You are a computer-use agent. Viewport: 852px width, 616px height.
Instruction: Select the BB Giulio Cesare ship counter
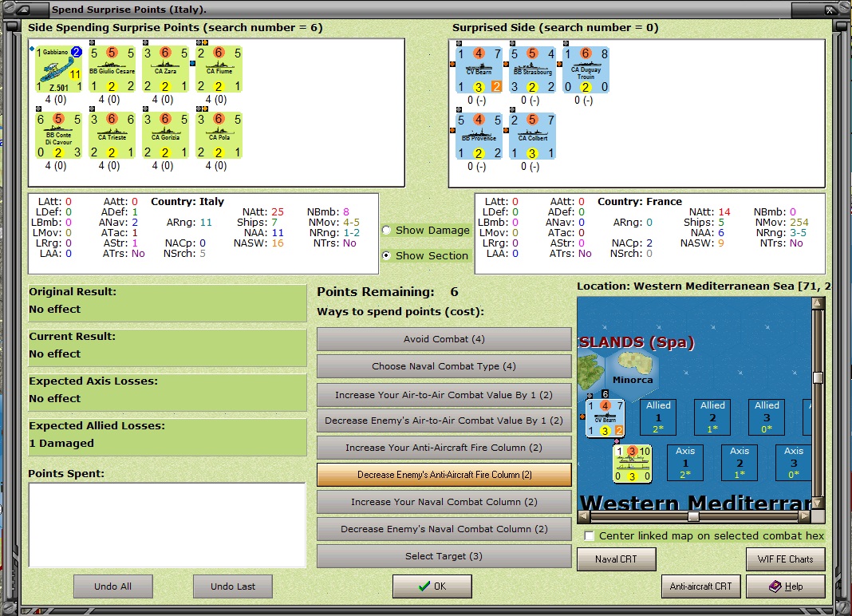tap(112, 69)
